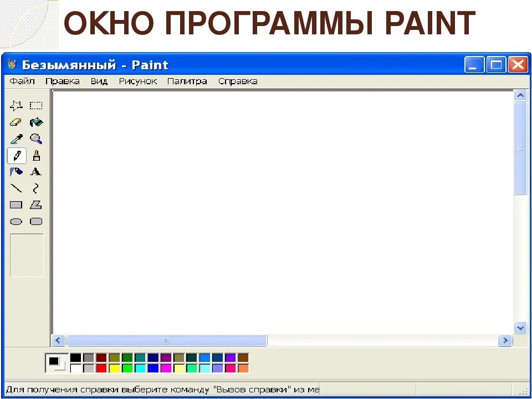Pick the bright yellow swatch
This screenshot has width=532, height=399.
click(114, 368)
